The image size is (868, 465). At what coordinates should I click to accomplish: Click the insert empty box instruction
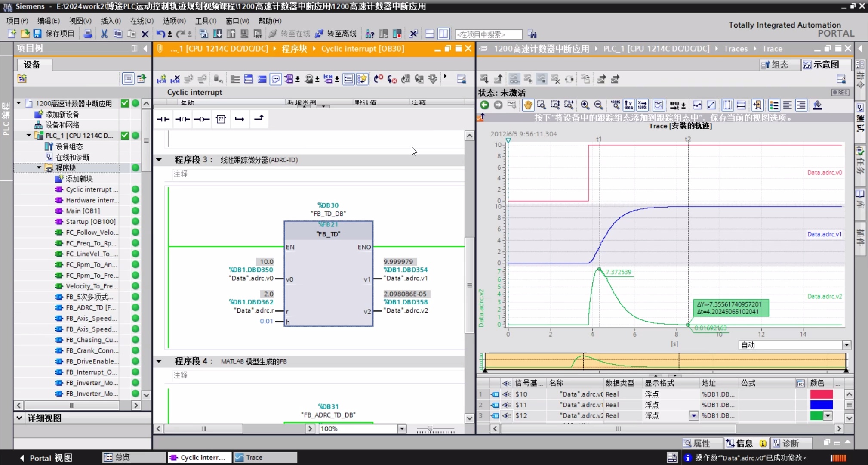pyautogui.click(x=221, y=119)
